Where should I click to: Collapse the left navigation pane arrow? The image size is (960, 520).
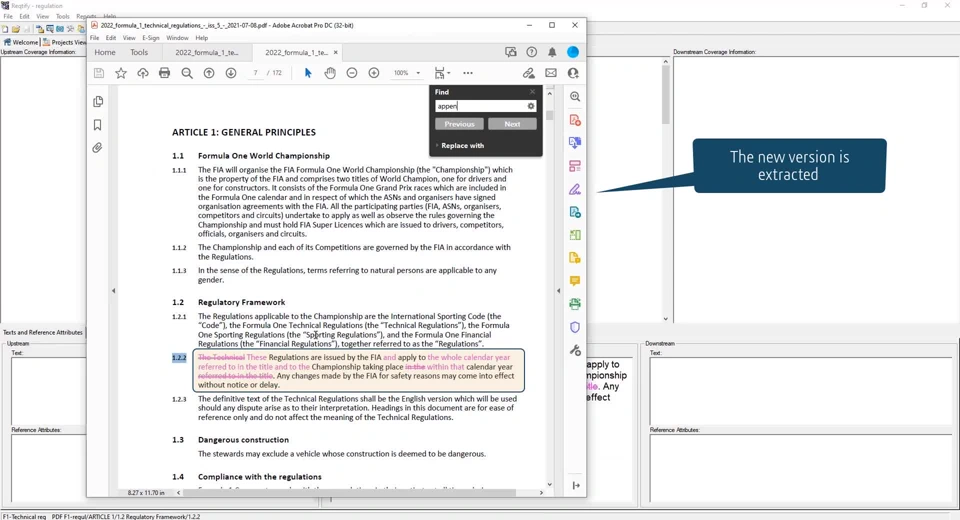(x=113, y=291)
